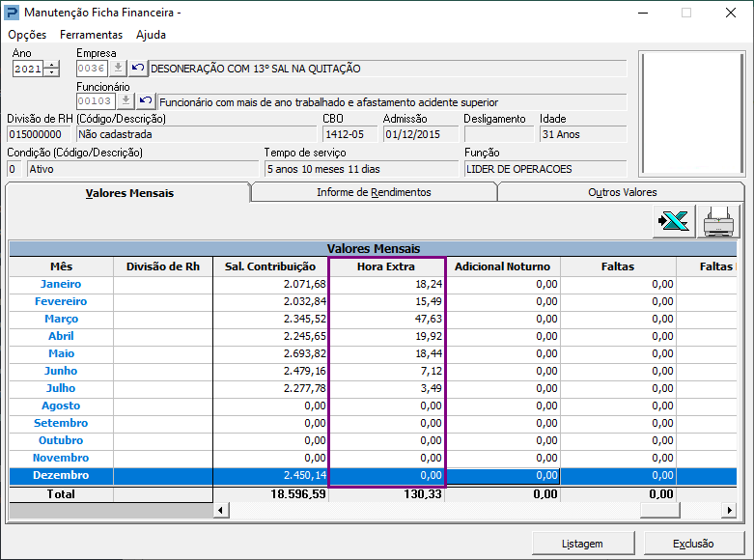Viewport: 754px width, 560px height.
Task: Select the Fevereiro row
Action: click(373, 301)
